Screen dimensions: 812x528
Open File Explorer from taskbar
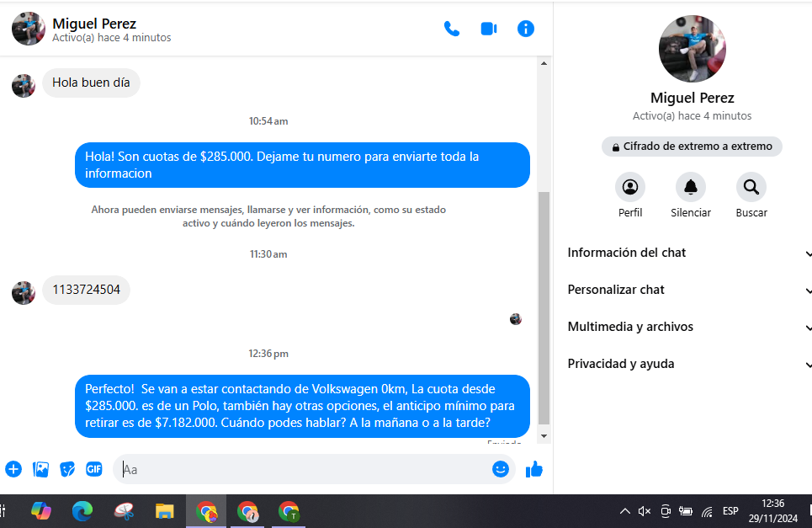[165, 511]
